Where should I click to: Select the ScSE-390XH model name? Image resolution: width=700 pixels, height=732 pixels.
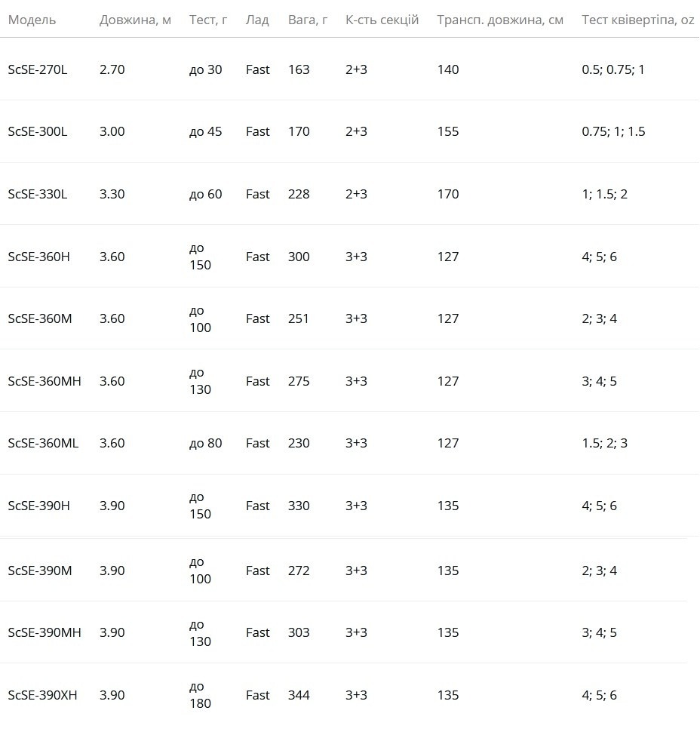(x=42, y=696)
